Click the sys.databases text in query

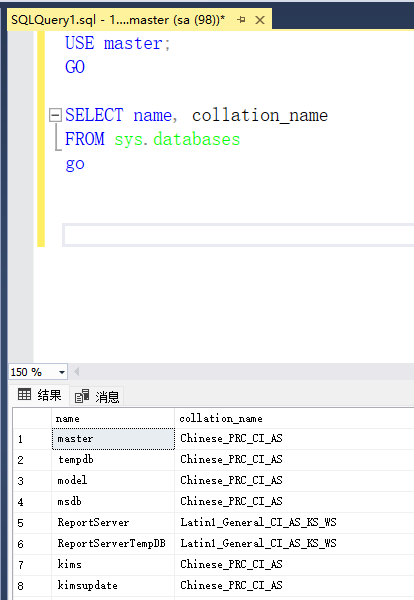coord(177,139)
